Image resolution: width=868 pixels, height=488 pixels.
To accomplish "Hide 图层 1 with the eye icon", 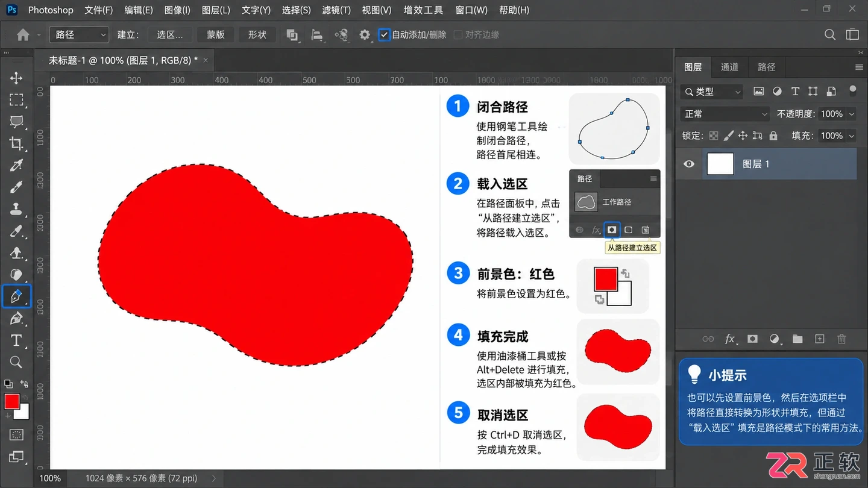I will (x=689, y=164).
